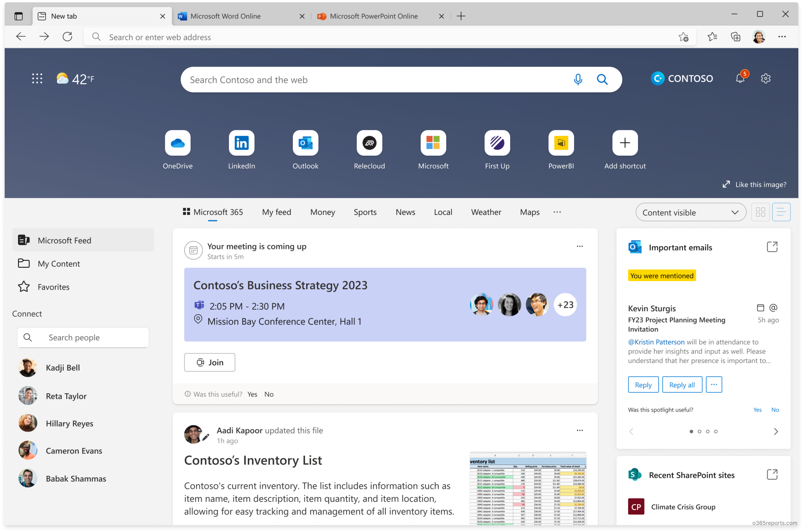This screenshot has height=532, width=803.
Task: Open Aadi Kapoor file card options
Action: pos(580,430)
